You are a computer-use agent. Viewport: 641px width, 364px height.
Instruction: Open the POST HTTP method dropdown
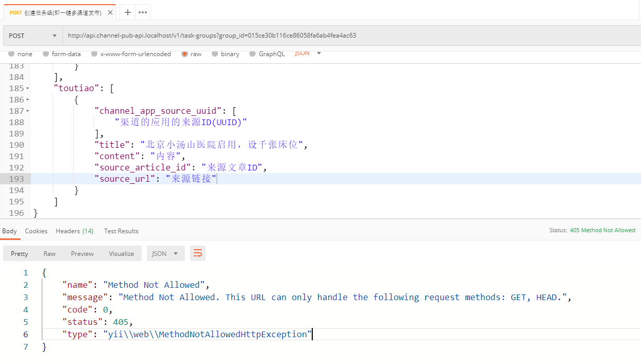tap(32, 36)
